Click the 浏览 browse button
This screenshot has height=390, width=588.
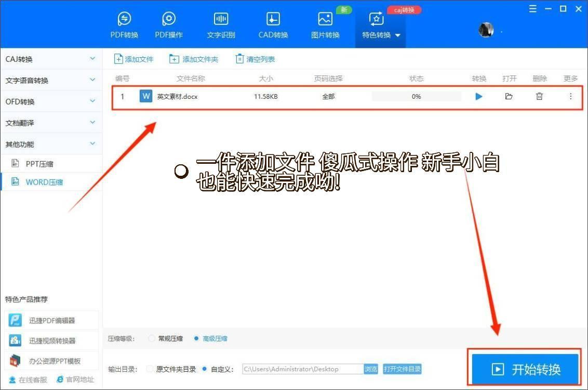[371, 369]
